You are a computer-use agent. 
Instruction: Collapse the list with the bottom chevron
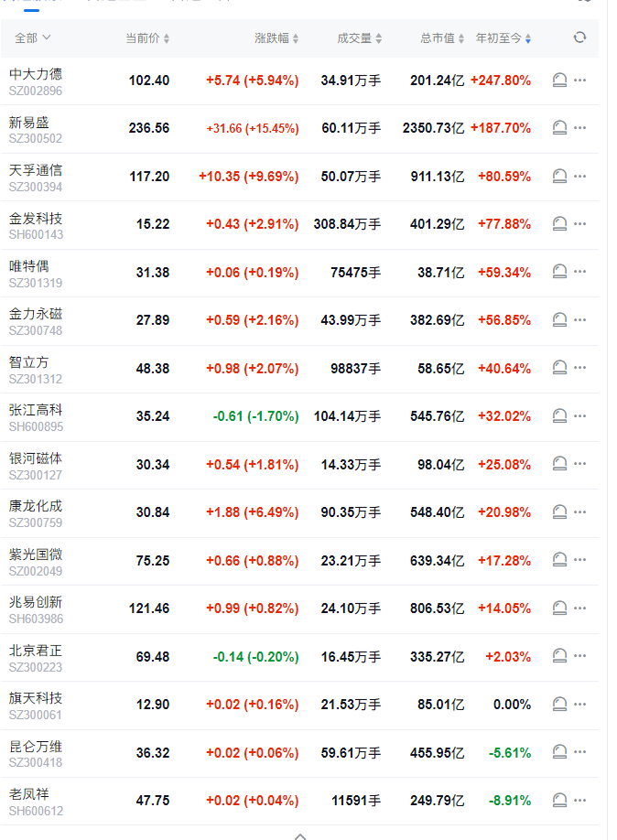coord(300,835)
